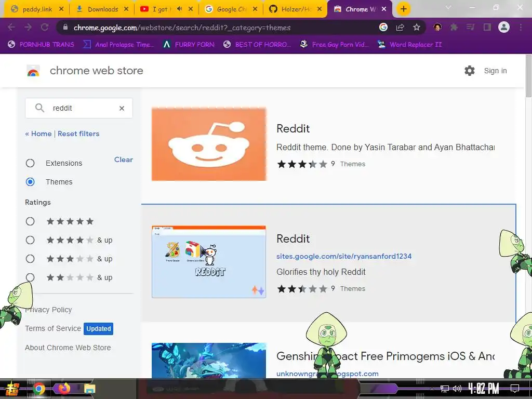The height and width of the screenshot is (399, 532).
Task: Open the Start button on the taskbar
Action: pos(11,389)
